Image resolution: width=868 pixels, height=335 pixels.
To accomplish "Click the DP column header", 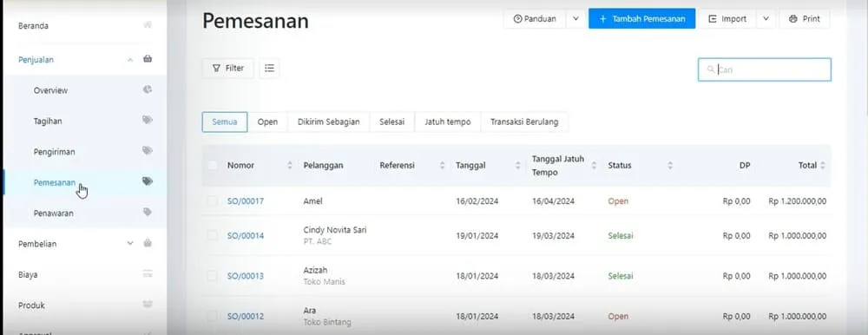I will coord(745,165).
